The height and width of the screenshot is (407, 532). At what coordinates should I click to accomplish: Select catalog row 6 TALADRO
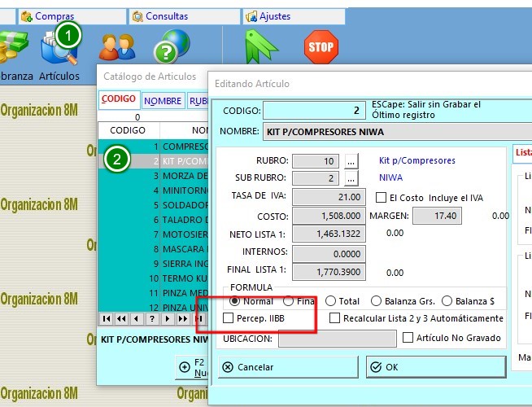[154, 220]
